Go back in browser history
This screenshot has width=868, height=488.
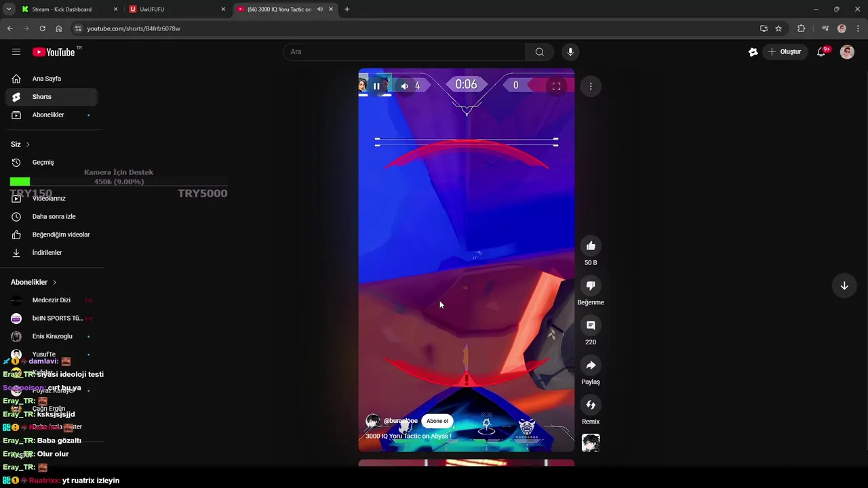tap(9, 28)
